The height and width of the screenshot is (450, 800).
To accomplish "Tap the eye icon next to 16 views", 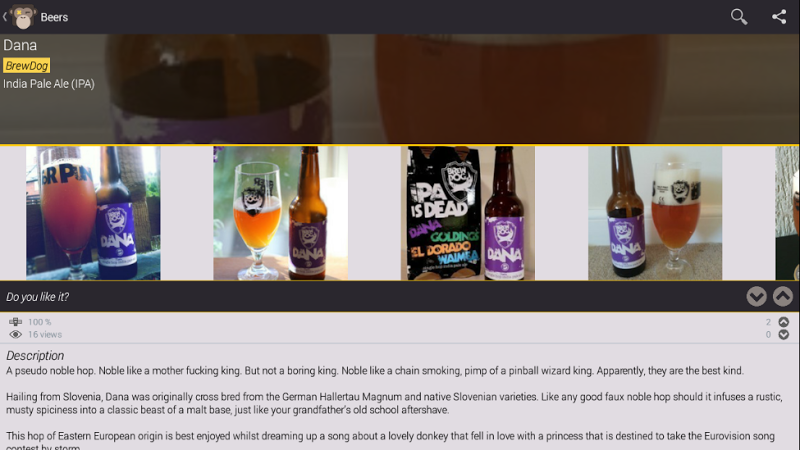I will click(15, 335).
